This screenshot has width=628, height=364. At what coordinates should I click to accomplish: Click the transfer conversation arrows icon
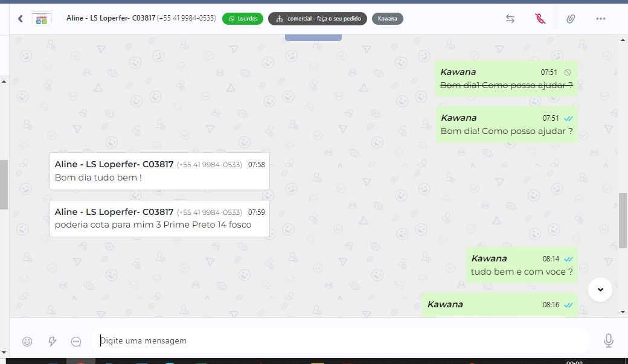tap(510, 19)
